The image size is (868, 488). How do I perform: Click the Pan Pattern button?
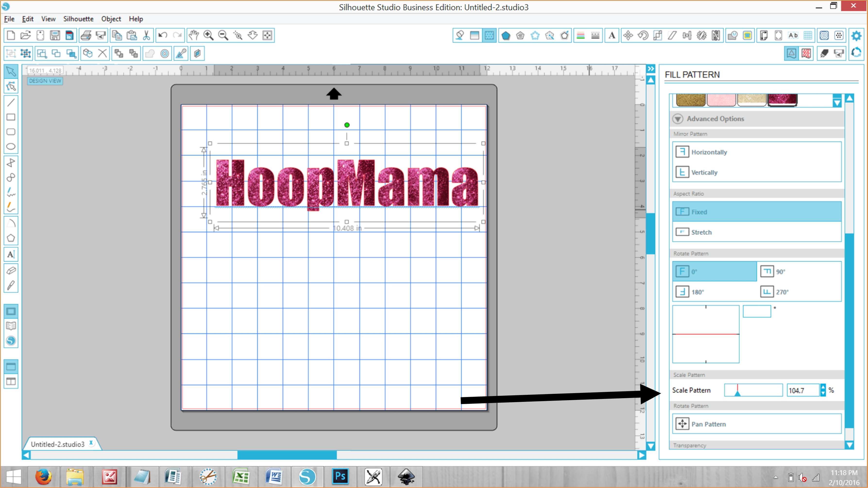[757, 424]
